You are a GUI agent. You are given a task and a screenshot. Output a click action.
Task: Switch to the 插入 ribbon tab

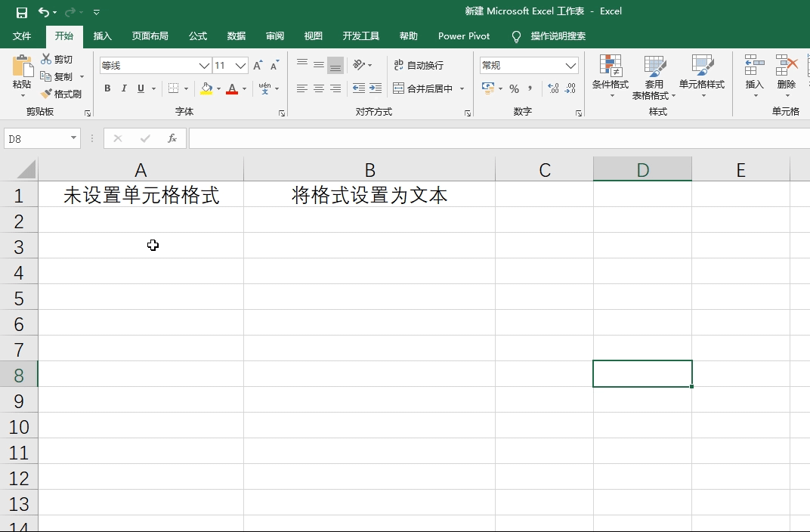(x=102, y=36)
